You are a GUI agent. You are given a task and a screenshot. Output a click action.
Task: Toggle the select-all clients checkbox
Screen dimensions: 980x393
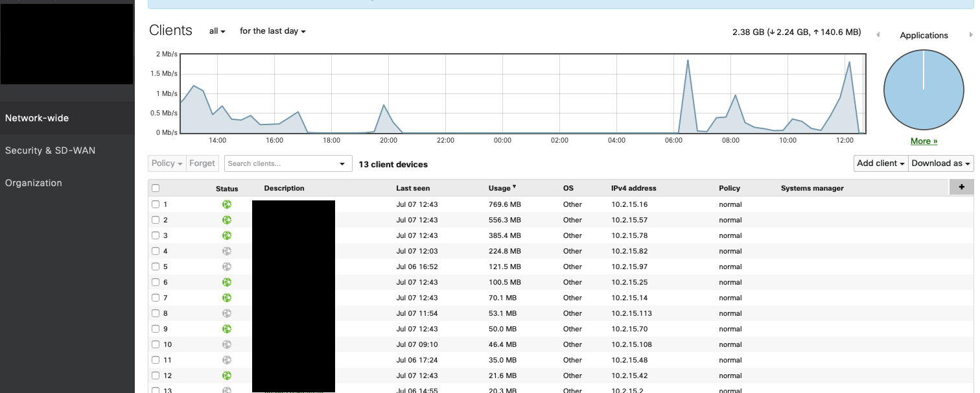pos(156,187)
